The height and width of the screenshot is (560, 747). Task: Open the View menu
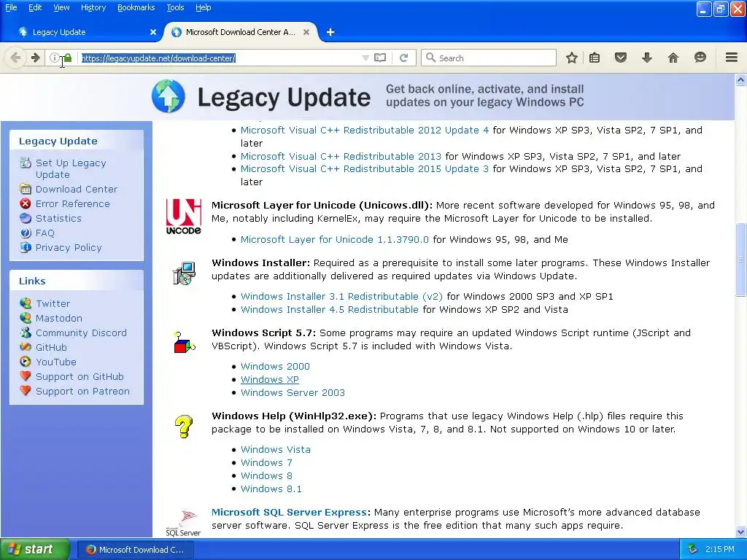pyautogui.click(x=61, y=7)
